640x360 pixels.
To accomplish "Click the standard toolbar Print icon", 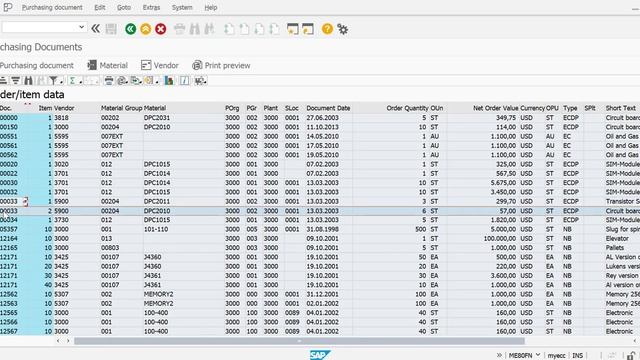I will tap(180, 29).
